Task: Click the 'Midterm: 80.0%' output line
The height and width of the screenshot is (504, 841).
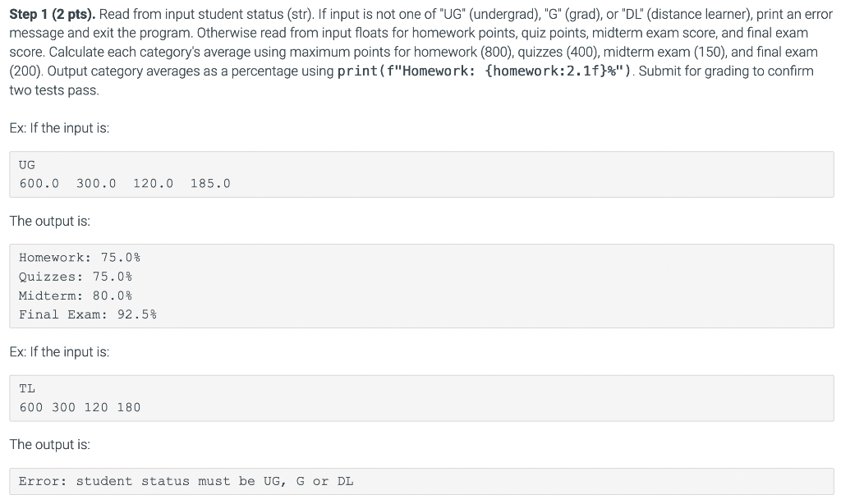Action: tap(75, 296)
